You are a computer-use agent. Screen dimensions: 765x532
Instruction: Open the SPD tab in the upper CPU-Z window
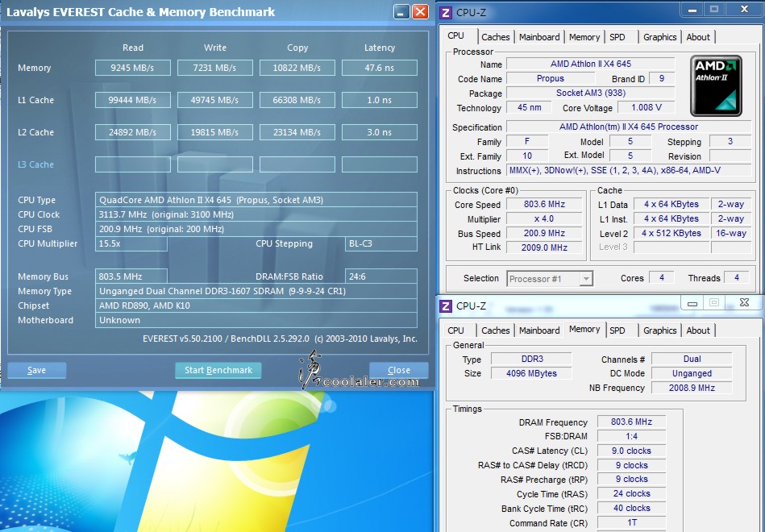pyautogui.click(x=617, y=37)
